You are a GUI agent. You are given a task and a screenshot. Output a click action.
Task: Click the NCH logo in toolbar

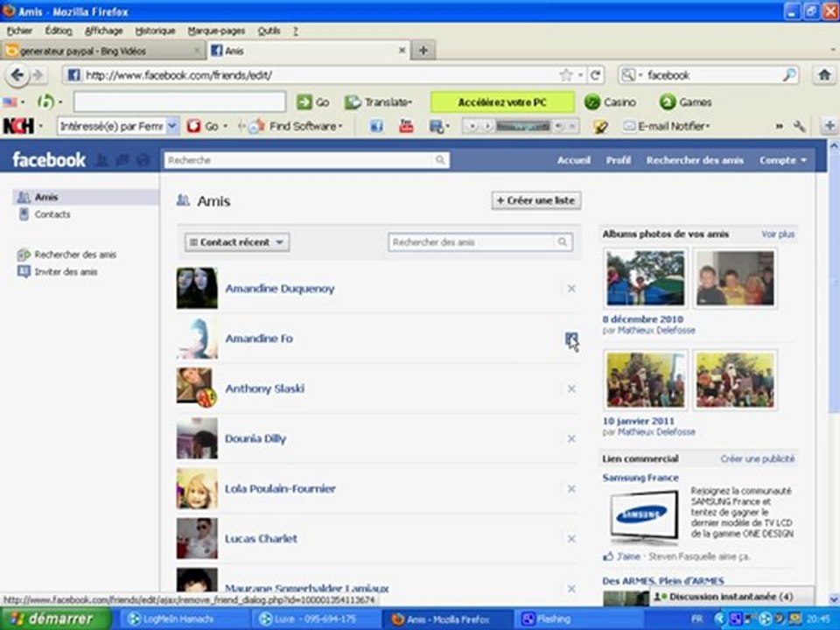[x=18, y=126]
